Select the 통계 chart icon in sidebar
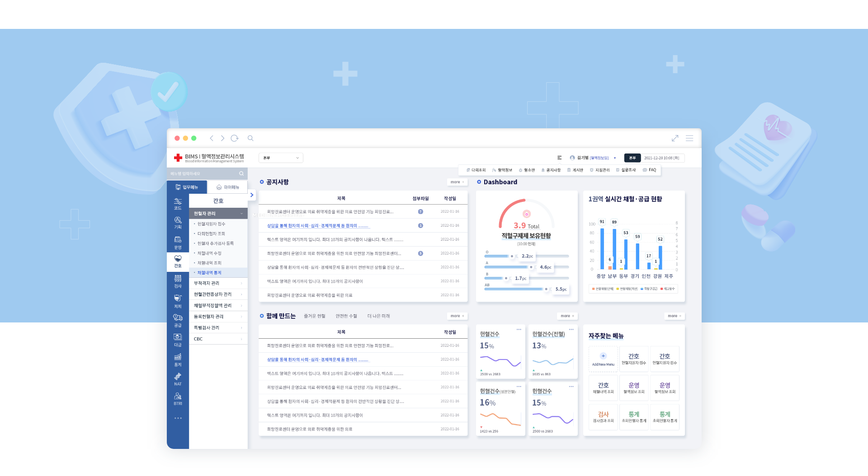This screenshot has width=868, height=476. 178,359
